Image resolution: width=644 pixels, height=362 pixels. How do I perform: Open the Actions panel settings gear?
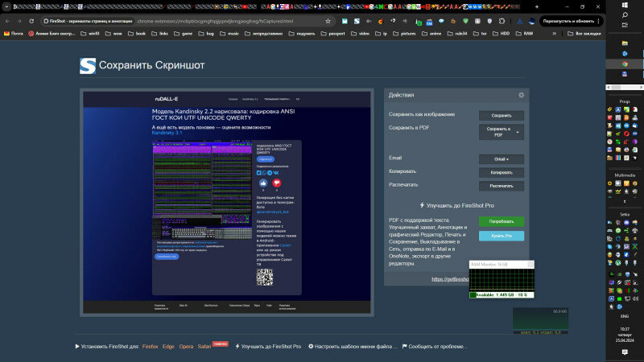click(521, 95)
